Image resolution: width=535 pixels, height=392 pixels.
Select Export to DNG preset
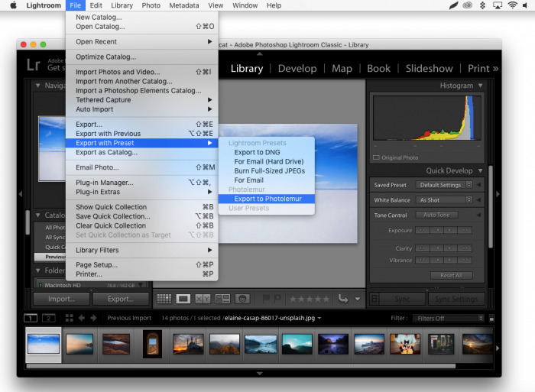click(x=267, y=152)
